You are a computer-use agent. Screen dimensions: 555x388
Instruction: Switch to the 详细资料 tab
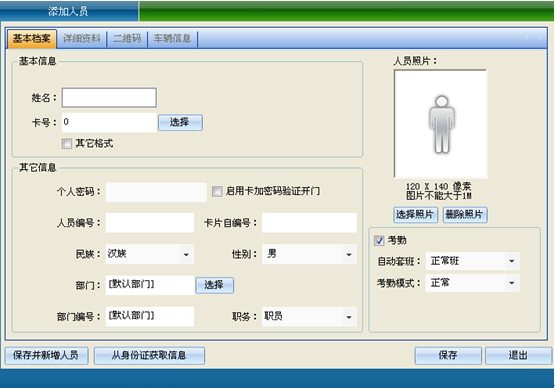pos(82,38)
